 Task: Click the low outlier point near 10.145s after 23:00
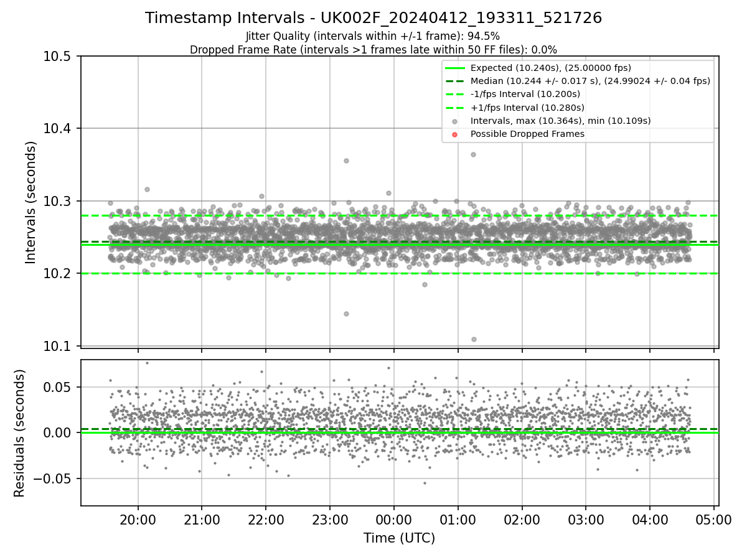pos(346,314)
